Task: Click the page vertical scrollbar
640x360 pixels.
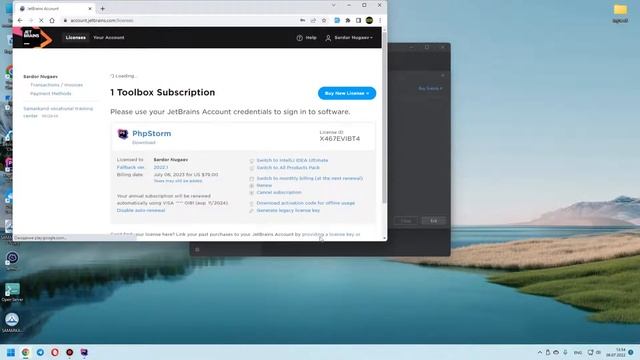Action: coord(384,118)
